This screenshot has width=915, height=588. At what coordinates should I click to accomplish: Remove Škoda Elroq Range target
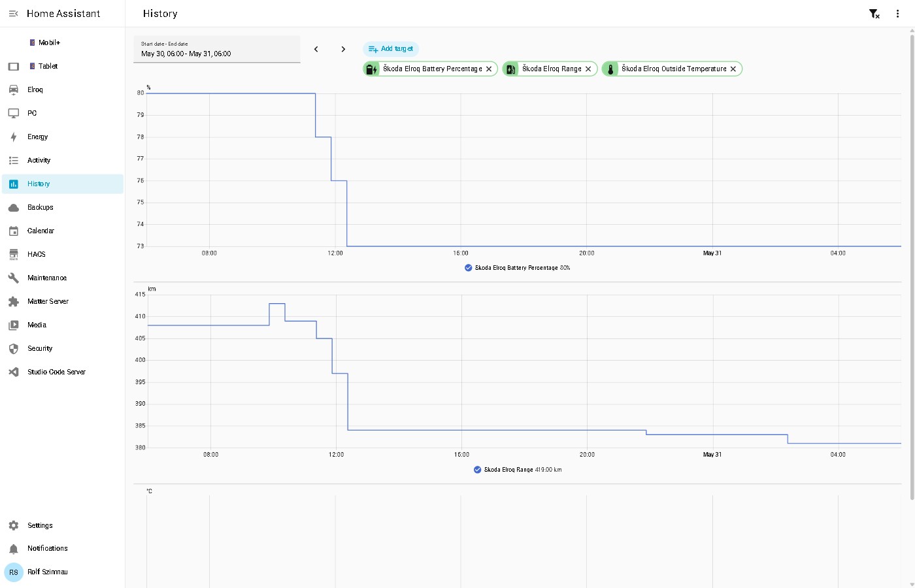pyautogui.click(x=588, y=69)
